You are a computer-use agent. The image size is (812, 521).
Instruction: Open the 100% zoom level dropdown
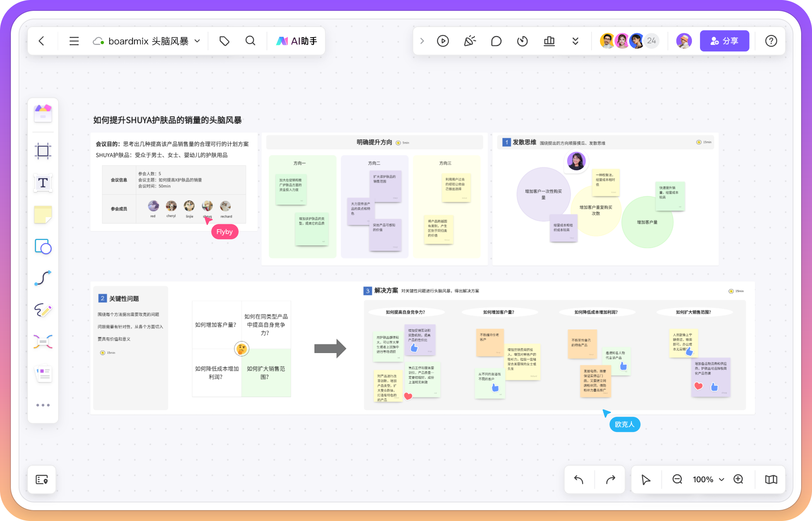(x=708, y=480)
